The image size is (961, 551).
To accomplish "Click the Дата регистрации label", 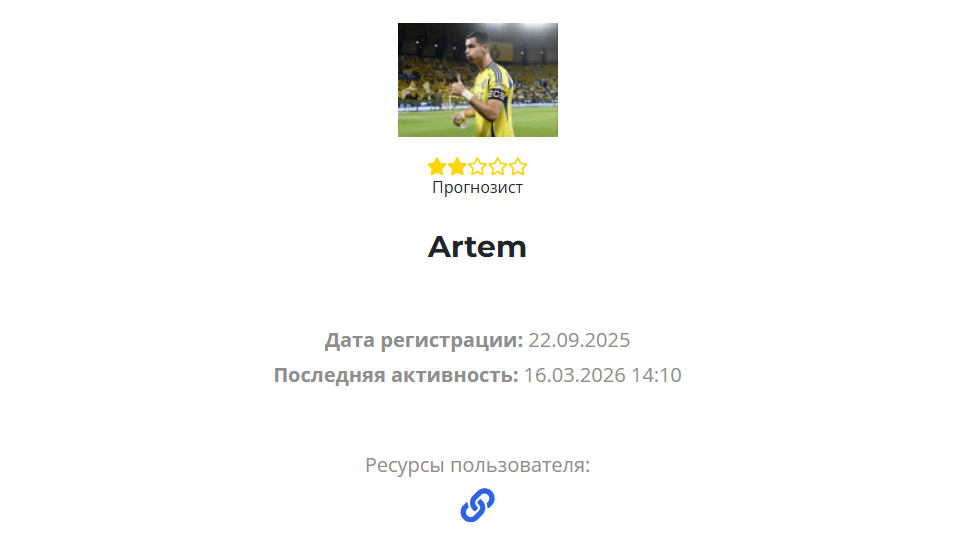I will pyautogui.click(x=424, y=340).
